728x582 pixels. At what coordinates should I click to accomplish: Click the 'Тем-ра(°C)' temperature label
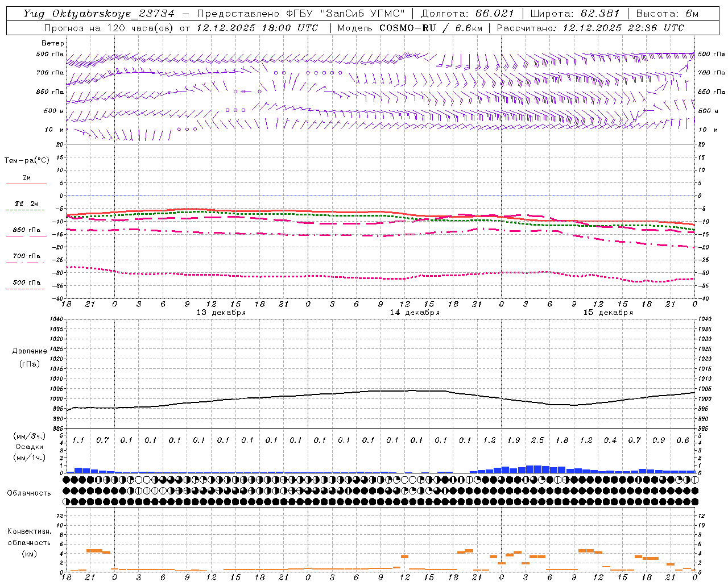pyautogui.click(x=27, y=161)
